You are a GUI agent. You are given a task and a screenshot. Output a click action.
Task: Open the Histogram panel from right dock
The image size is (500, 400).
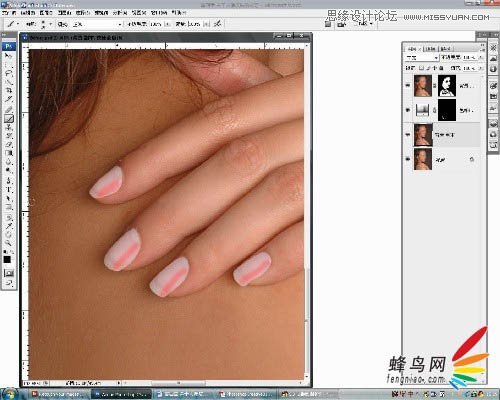tap(493, 58)
